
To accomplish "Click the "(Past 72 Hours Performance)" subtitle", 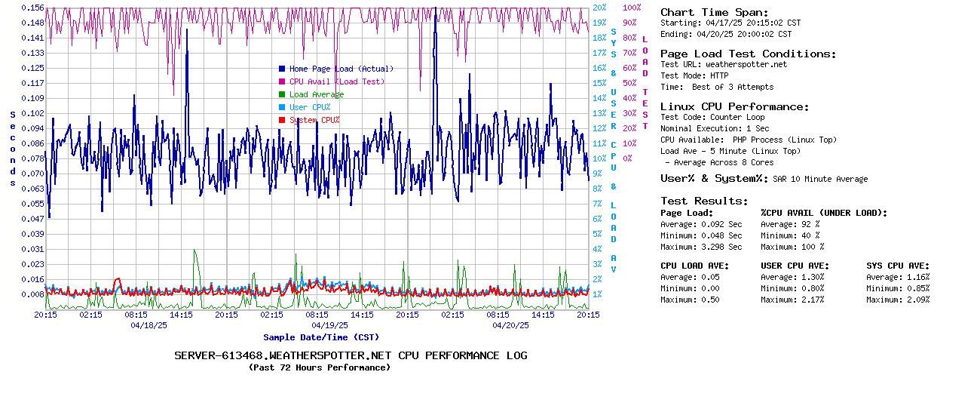I will point(320,367).
